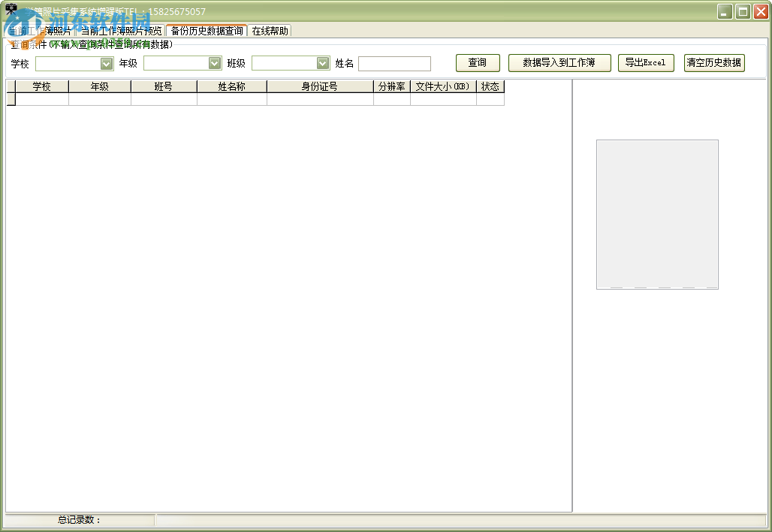
Task: Click inside the 姓名 input field
Action: point(394,63)
